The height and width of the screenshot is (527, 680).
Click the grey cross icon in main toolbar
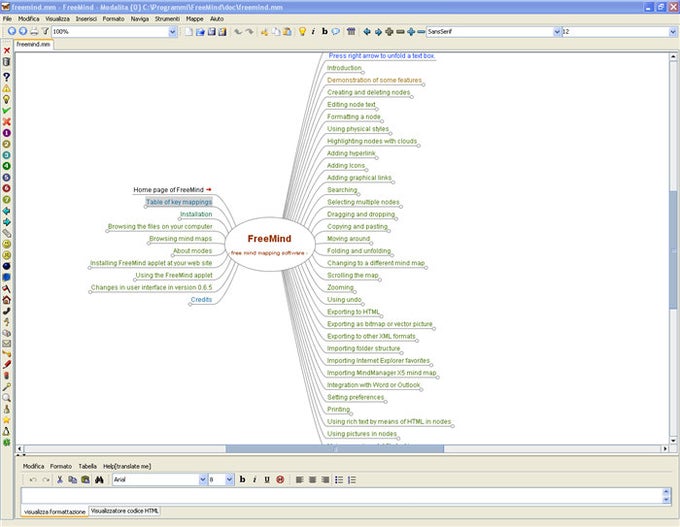click(x=389, y=32)
